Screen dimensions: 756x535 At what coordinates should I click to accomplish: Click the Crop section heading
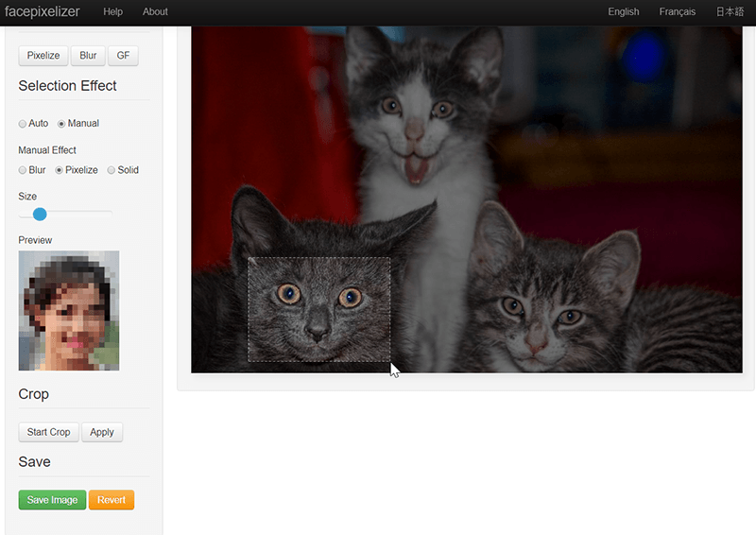pos(34,394)
